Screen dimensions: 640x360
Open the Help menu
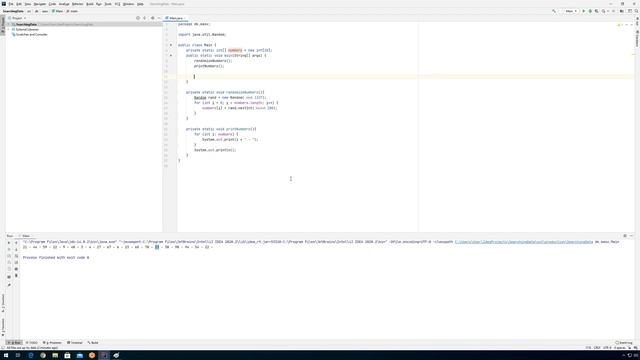[140, 4]
